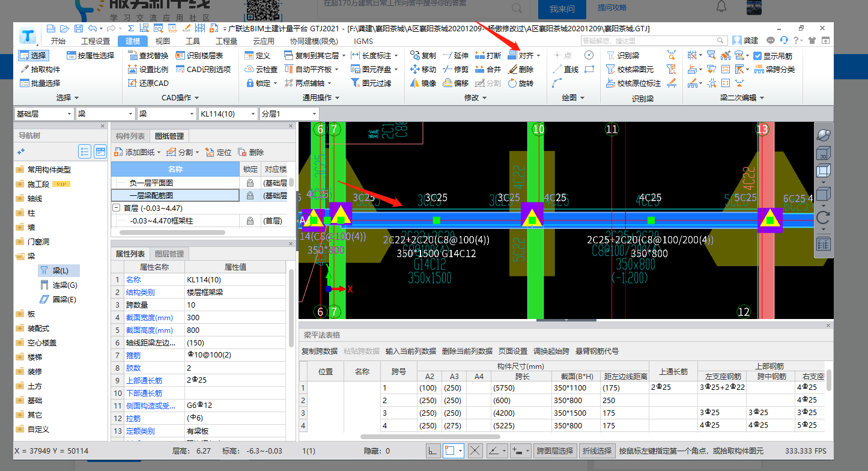Open the 基础层 floor dropdown
The height and width of the screenshot is (471, 868).
44,114
